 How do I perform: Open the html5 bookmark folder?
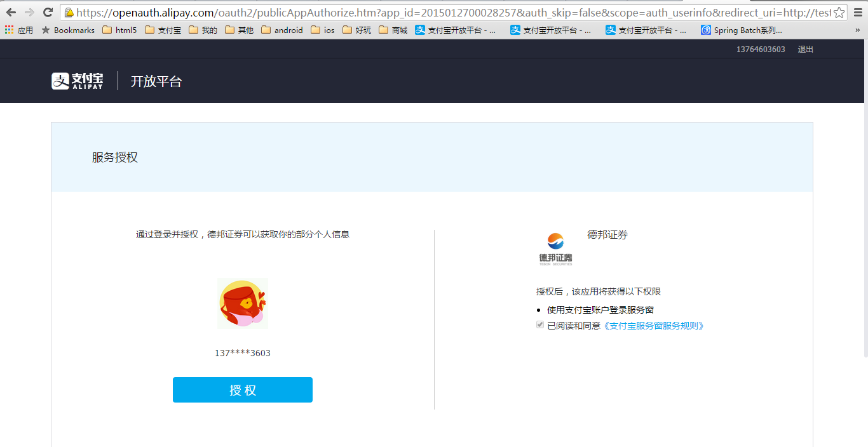click(x=119, y=30)
